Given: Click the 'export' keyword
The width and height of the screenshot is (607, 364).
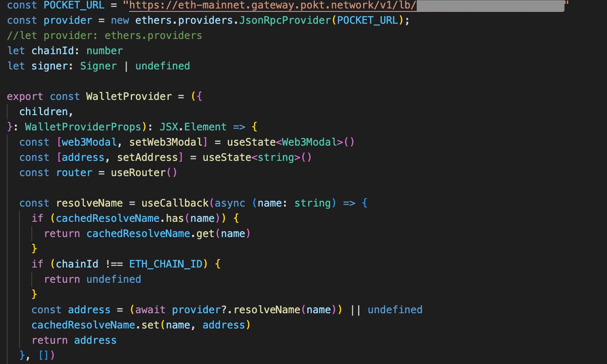Looking at the screenshot, I should coord(25,97).
